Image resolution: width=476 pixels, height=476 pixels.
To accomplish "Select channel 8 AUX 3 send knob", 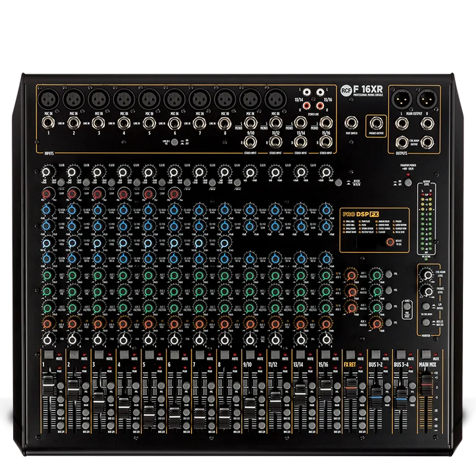I will [x=224, y=308].
